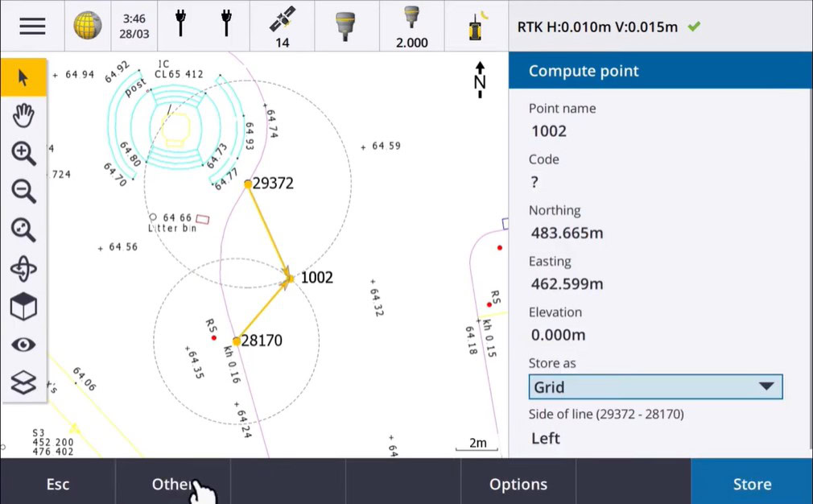Zoom out on the map
This screenshot has width=813, height=504.
[x=23, y=192]
